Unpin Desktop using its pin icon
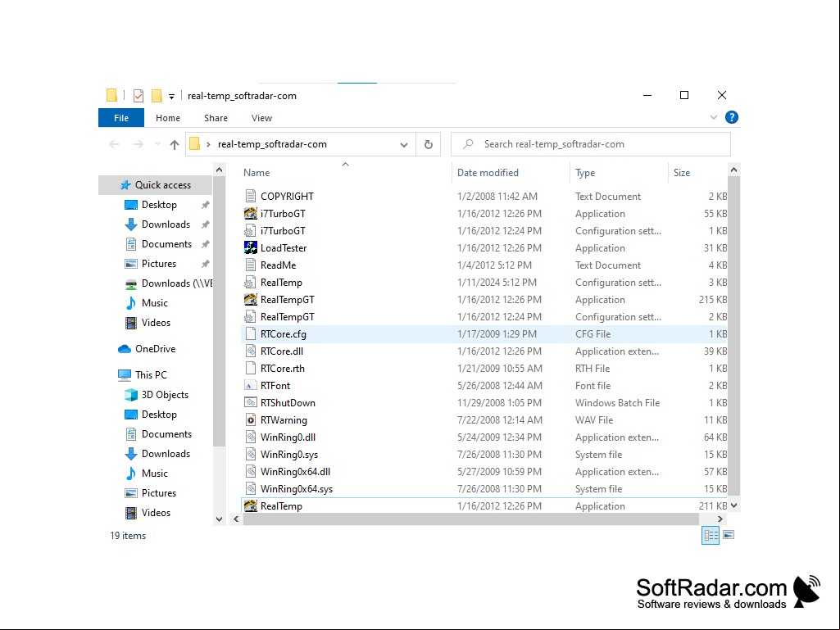 click(x=205, y=205)
